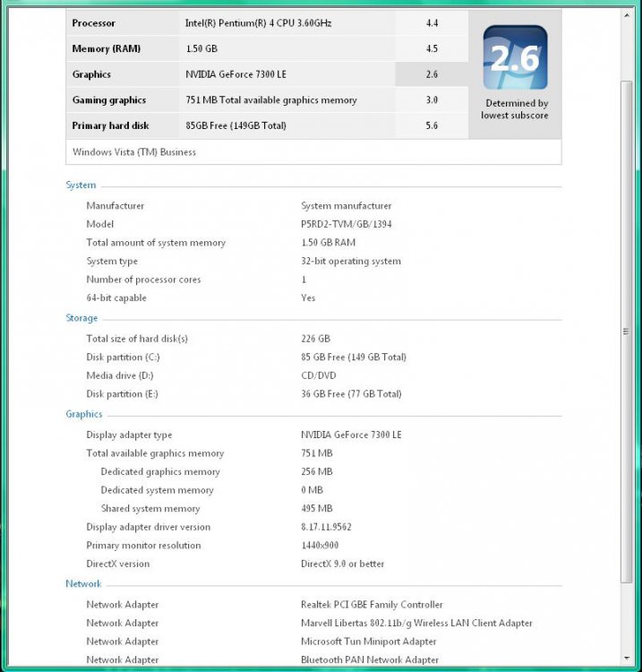Click the blue Graphics section heading

[x=84, y=414]
